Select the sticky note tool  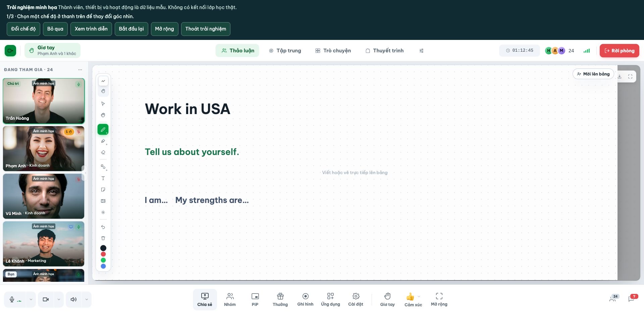103,190
